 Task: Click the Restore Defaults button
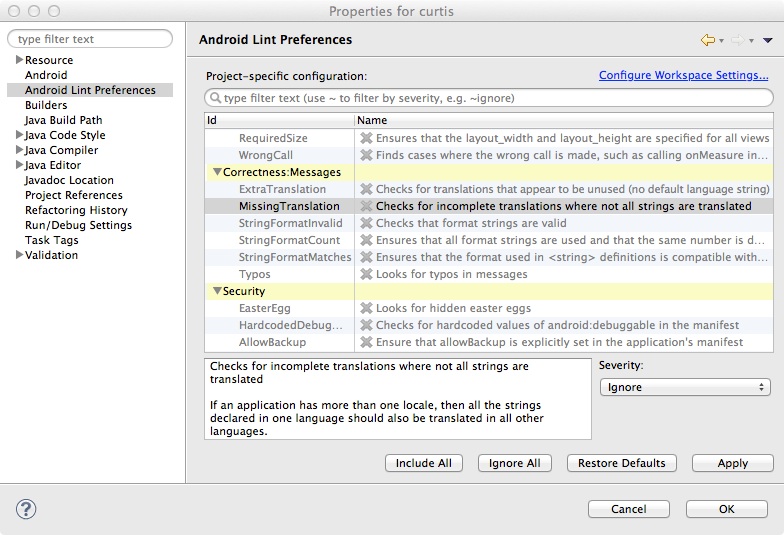pyautogui.click(x=622, y=463)
